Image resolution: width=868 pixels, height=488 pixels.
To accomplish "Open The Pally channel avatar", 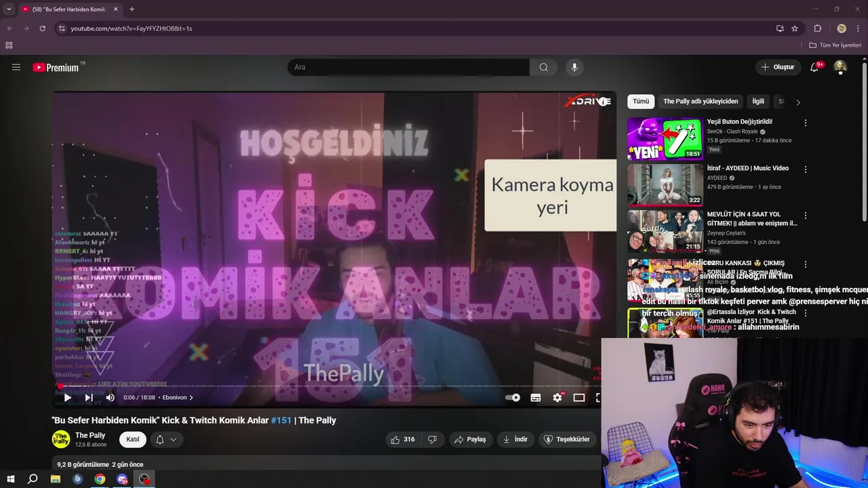I will coord(61,439).
